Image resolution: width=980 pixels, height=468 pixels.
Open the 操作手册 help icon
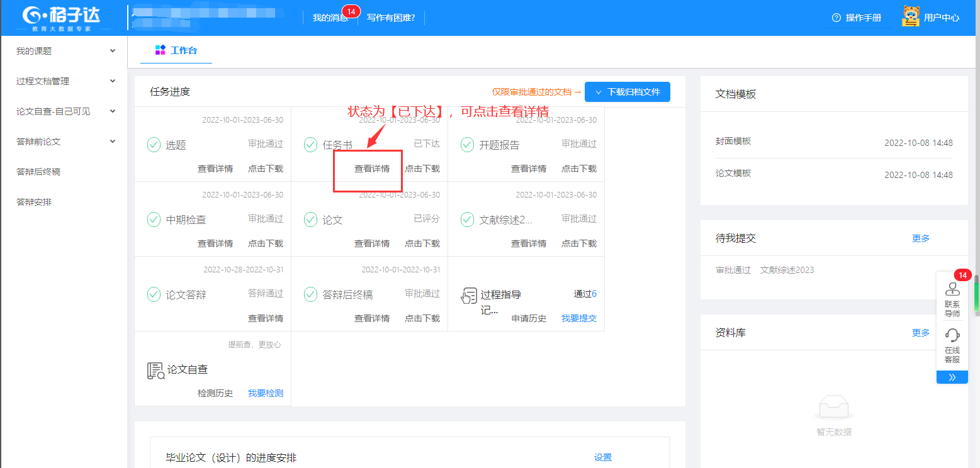tap(836, 18)
